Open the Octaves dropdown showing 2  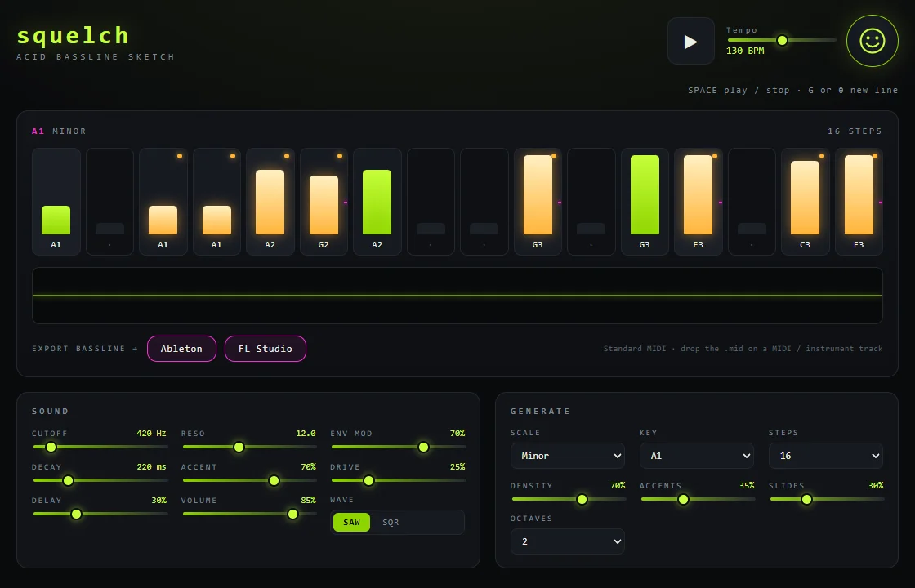[x=568, y=541]
